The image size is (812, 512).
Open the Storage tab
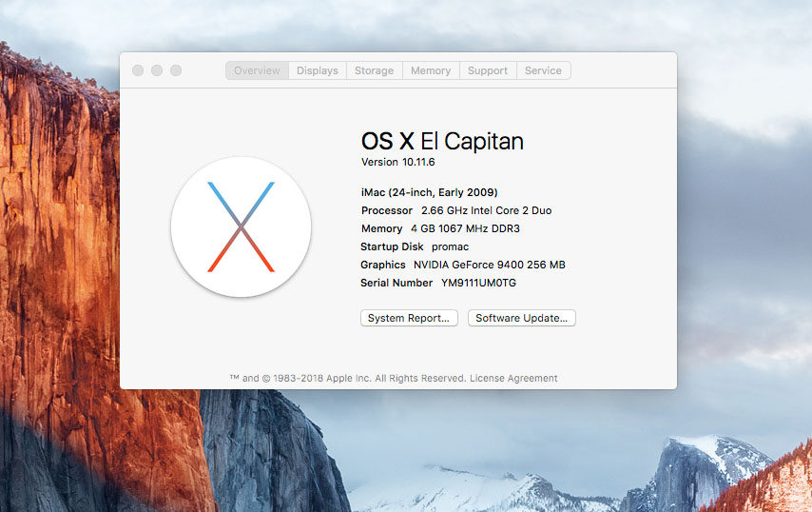tap(374, 70)
